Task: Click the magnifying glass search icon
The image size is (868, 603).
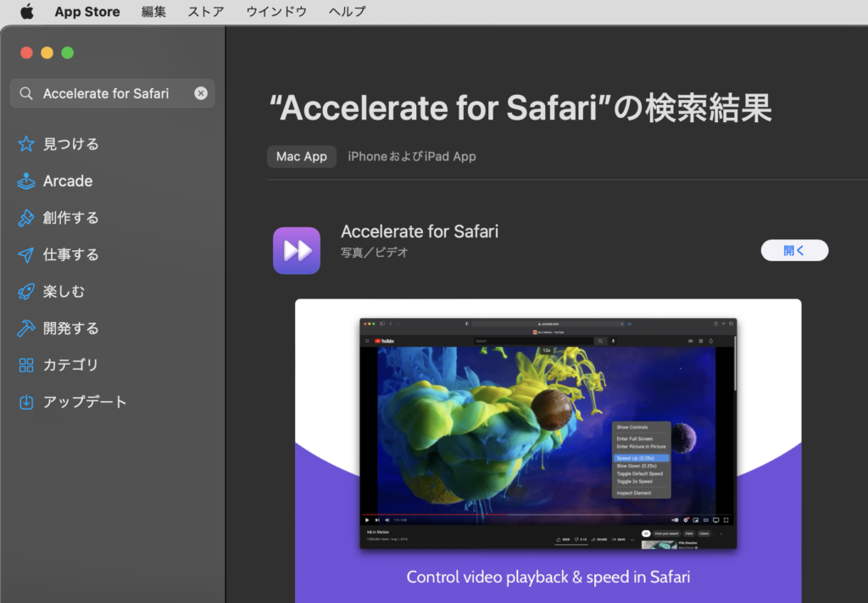Action: (x=26, y=93)
